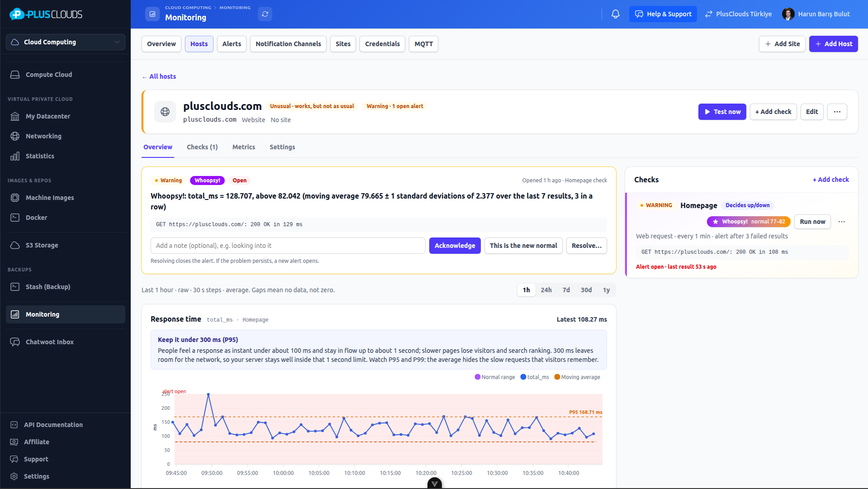Viewport: 868px width, 489px height.
Task: Click This is the new normal
Action: tap(523, 246)
